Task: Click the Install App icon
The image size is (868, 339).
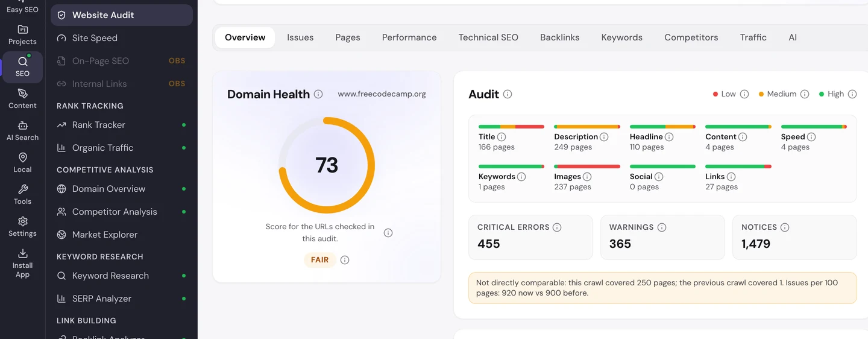Action: pos(22,253)
